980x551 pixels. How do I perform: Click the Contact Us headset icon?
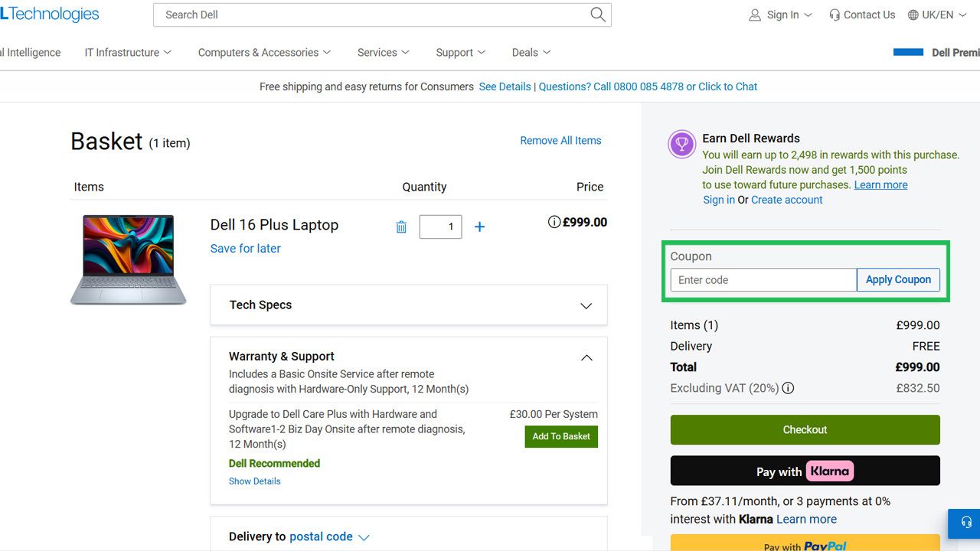(x=835, y=15)
